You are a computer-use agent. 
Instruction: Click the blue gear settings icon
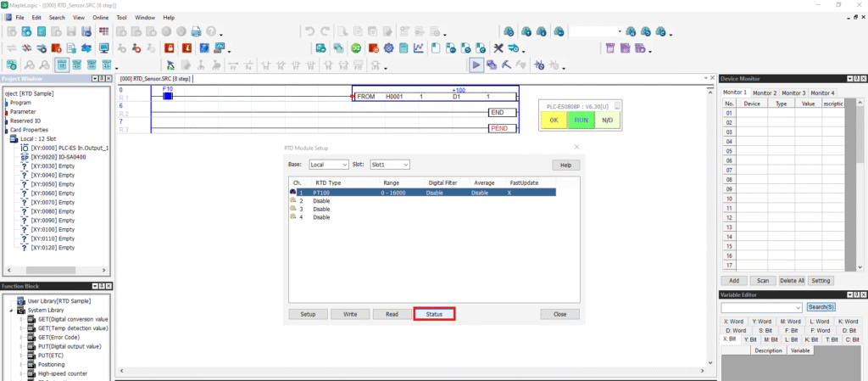tap(388, 48)
